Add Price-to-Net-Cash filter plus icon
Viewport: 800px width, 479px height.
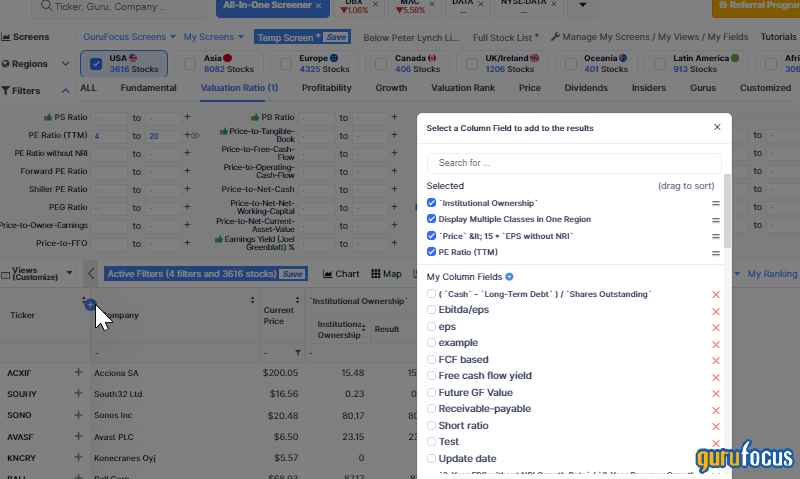point(394,189)
